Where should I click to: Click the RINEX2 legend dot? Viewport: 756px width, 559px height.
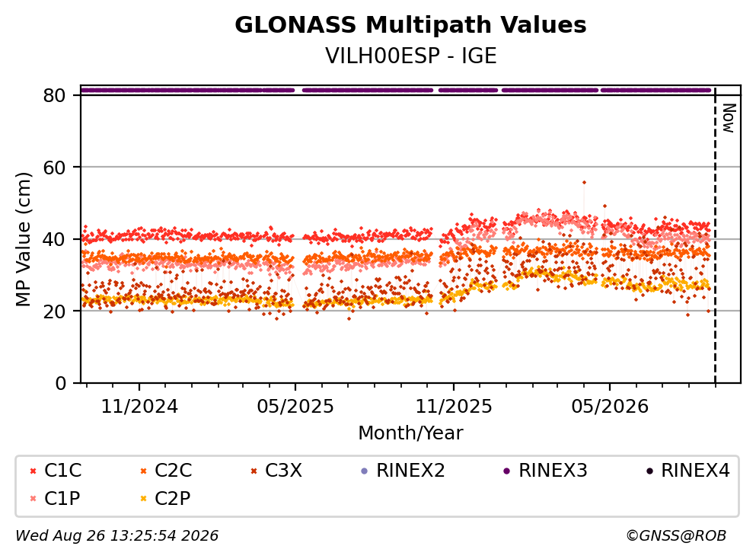point(365,471)
